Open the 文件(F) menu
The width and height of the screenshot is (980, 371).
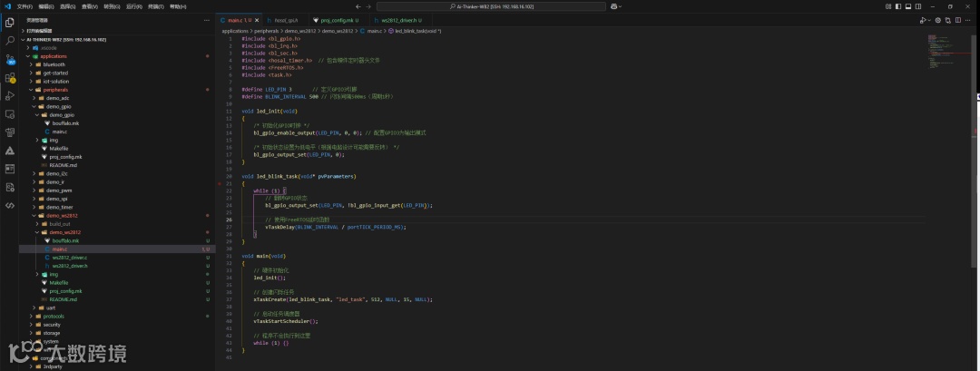24,6
